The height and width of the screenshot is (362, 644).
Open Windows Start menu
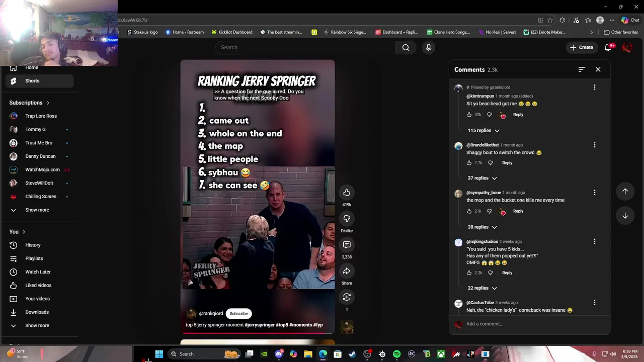click(159, 354)
